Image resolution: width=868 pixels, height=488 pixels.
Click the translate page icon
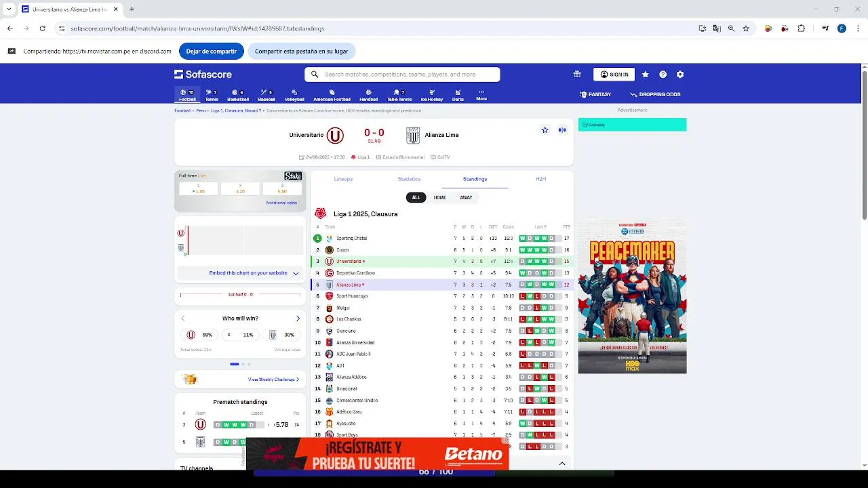pos(717,28)
